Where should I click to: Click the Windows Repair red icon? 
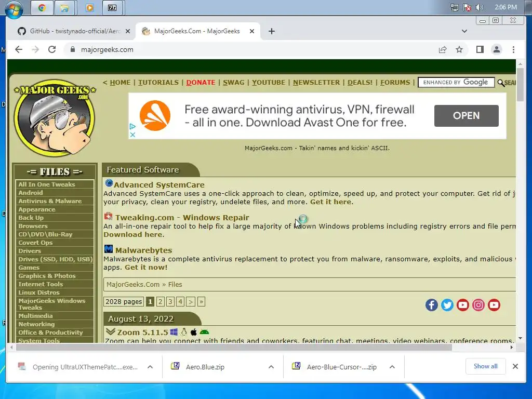[108, 216]
